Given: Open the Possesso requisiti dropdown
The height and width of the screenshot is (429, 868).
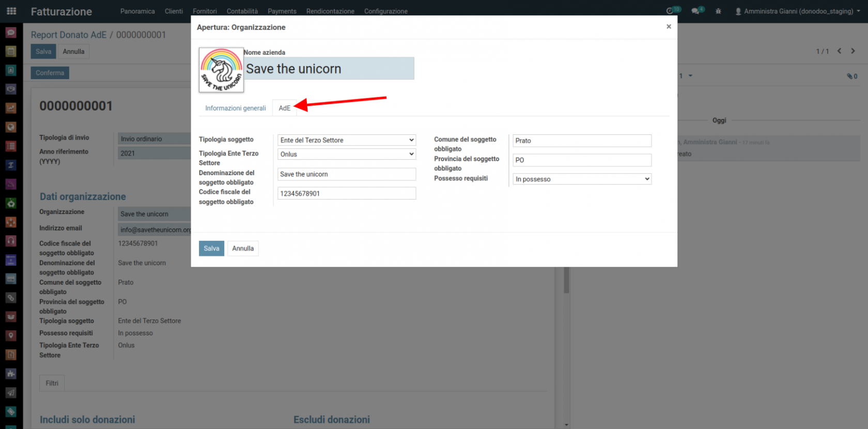Looking at the screenshot, I should [x=582, y=179].
